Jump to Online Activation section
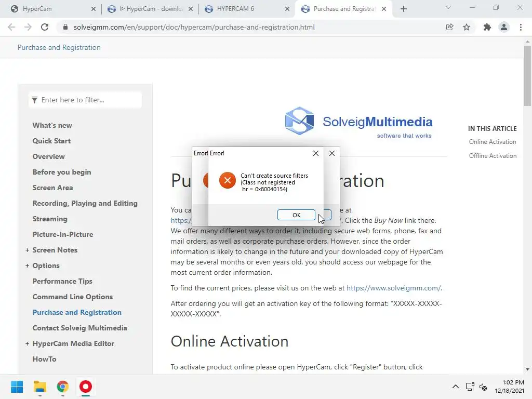 tap(493, 142)
